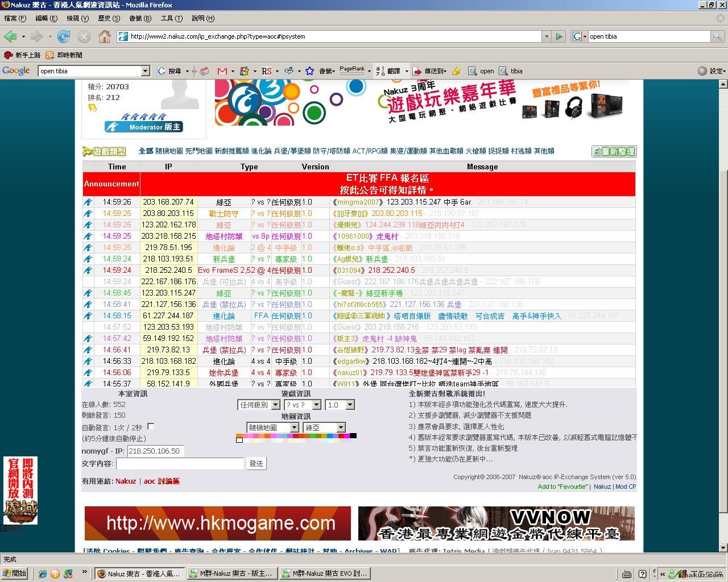Open the Google Toolbar search box dropdown
The image size is (728, 582).
click(145, 71)
